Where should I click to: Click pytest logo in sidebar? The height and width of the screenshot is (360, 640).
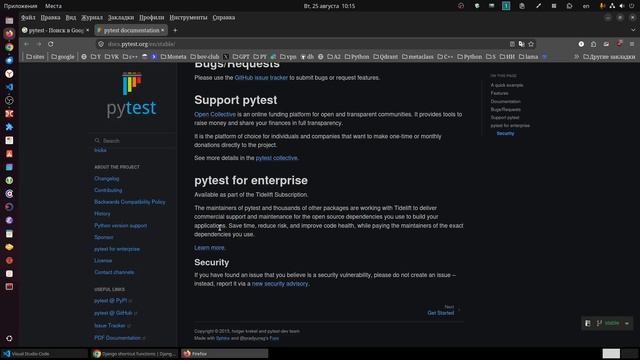[131, 95]
